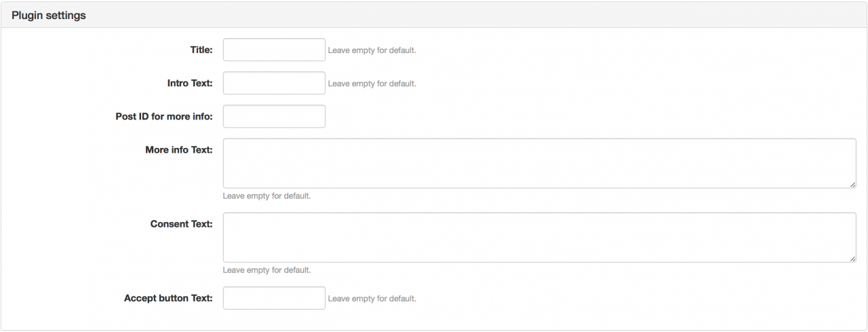The width and height of the screenshot is (868, 332).
Task: Click the Consent Text textarea resize handle
Action: click(852, 258)
